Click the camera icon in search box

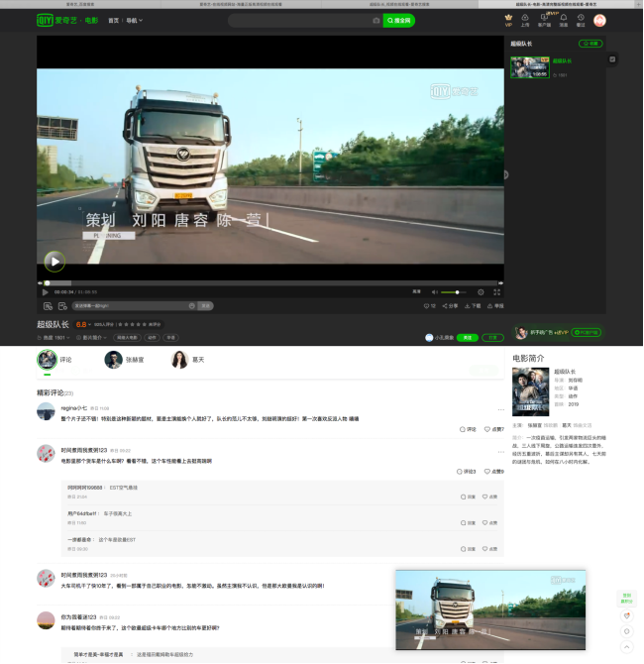376,21
